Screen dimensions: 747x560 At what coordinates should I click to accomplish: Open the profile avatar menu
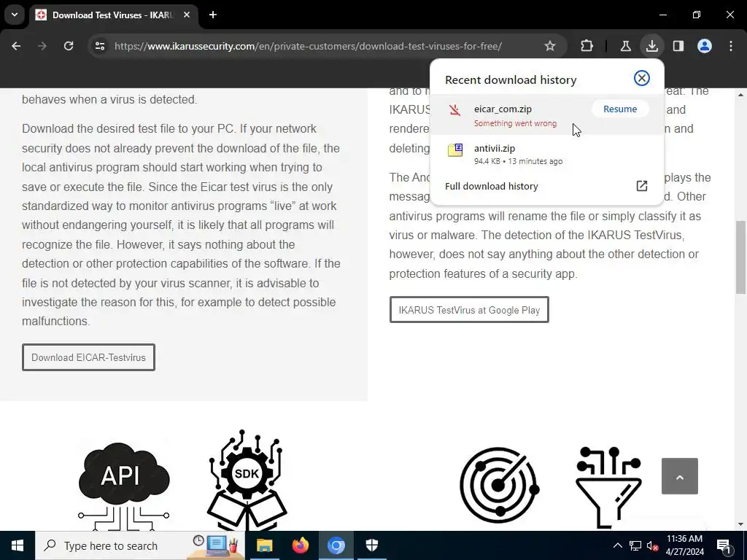[705, 46]
